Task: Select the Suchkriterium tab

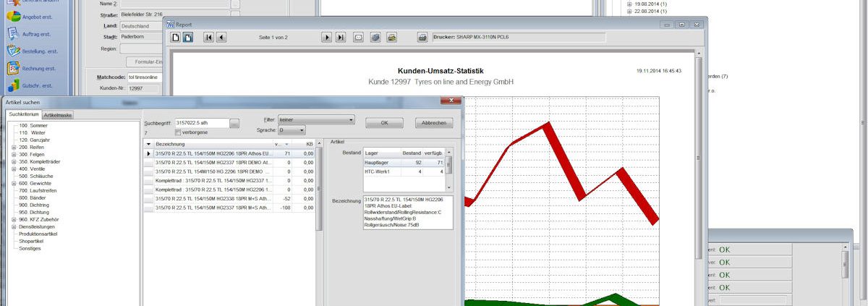Action: [22, 115]
